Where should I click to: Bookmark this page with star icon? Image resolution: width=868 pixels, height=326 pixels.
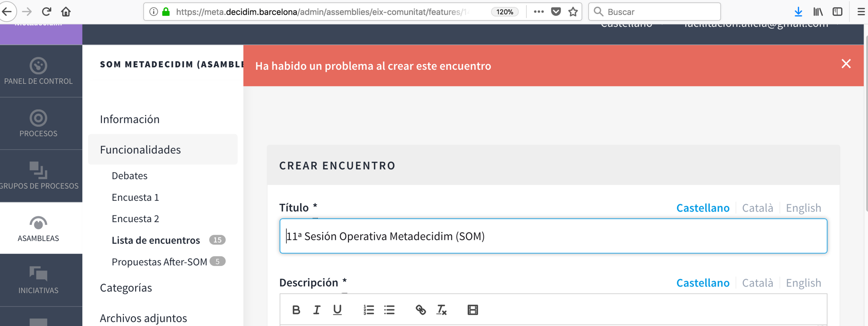[572, 12]
